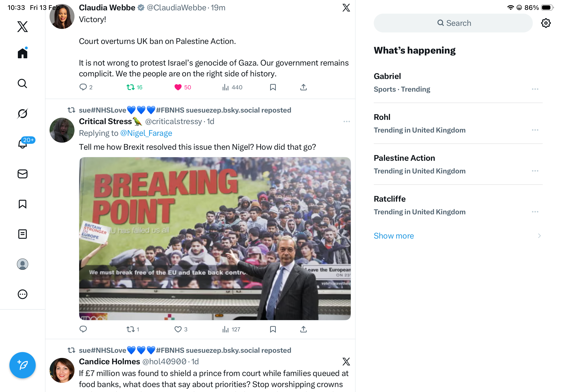The height and width of the screenshot is (392, 561).
Task: Open Lists icon in sidebar
Action: [23, 234]
